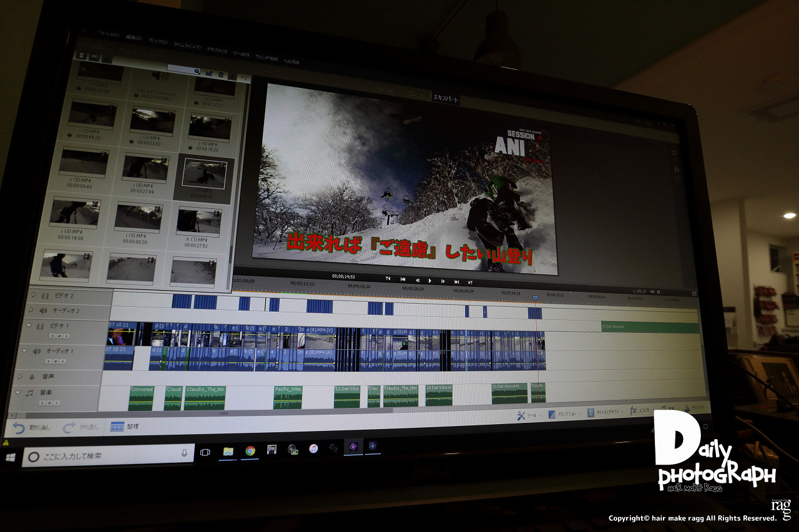
Task: Click the 整理 (Organizer) icon
Action: pos(117,427)
